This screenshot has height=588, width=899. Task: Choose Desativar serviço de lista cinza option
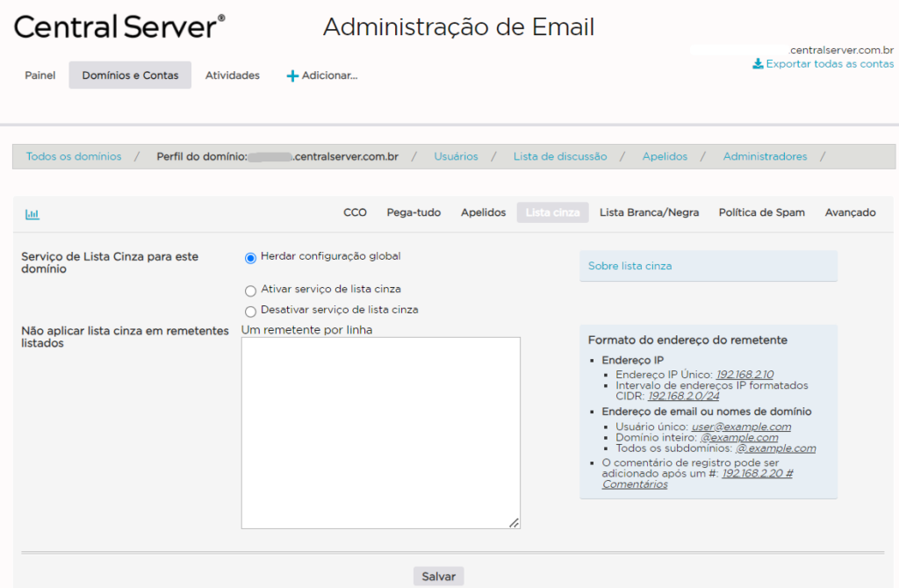pos(251,312)
